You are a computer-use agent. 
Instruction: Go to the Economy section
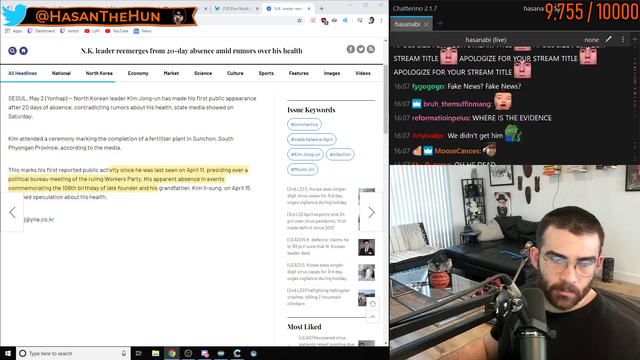pyautogui.click(x=138, y=73)
